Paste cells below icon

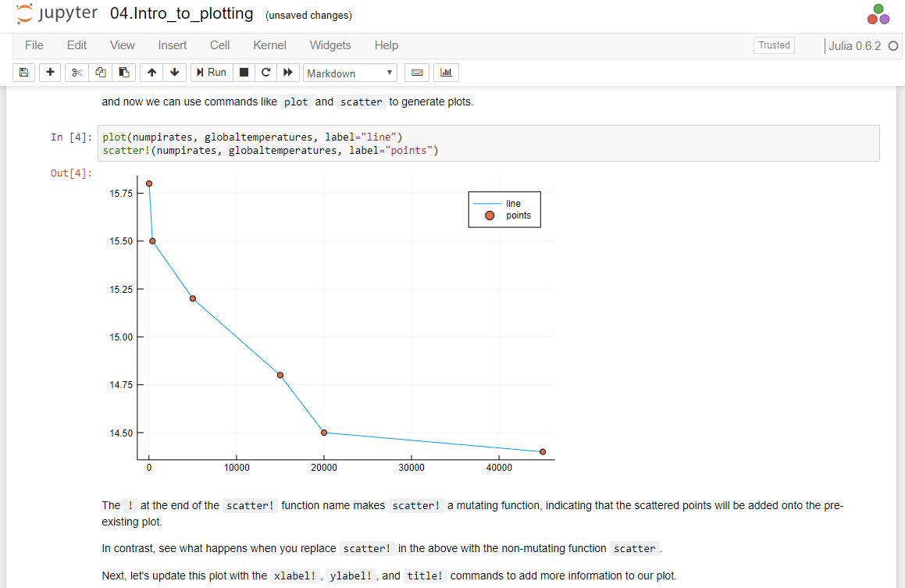pyautogui.click(x=123, y=73)
